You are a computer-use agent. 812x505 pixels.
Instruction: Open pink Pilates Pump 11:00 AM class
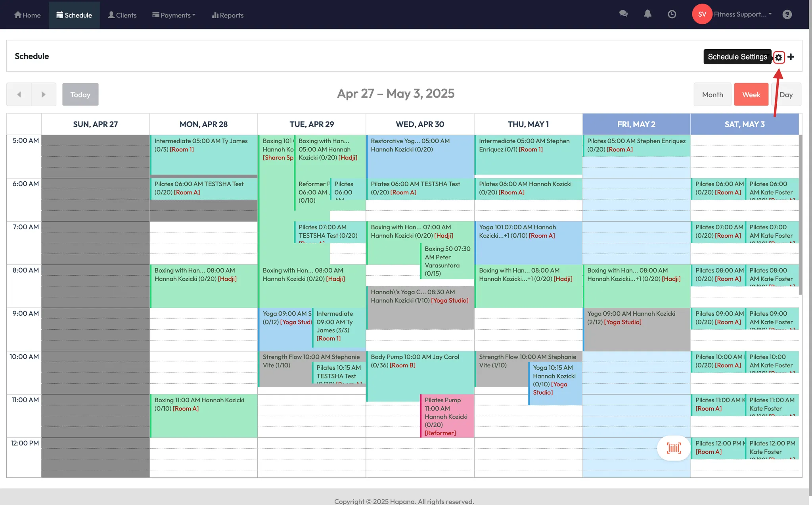pos(447,416)
